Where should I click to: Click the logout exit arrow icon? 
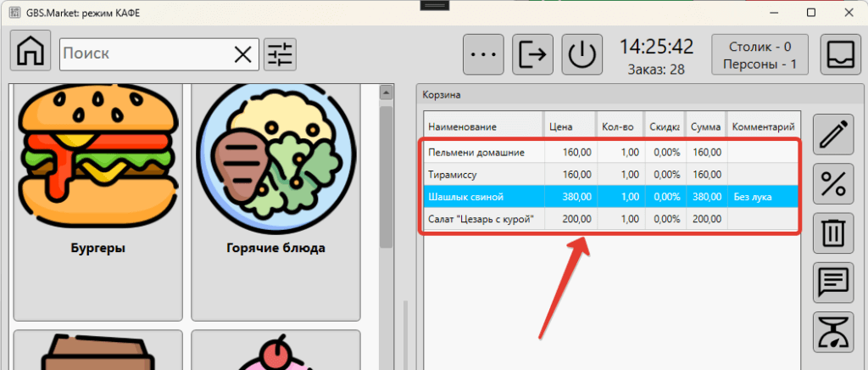(x=533, y=54)
